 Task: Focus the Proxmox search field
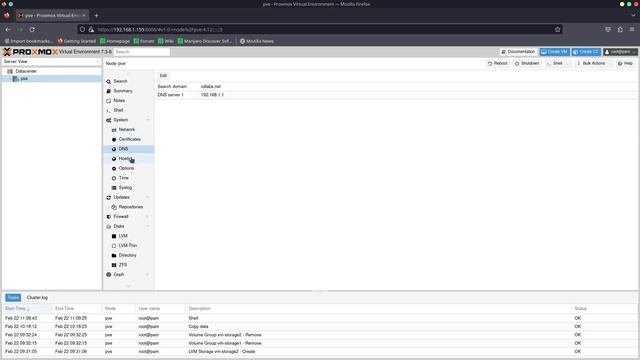pyautogui.click(x=141, y=52)
